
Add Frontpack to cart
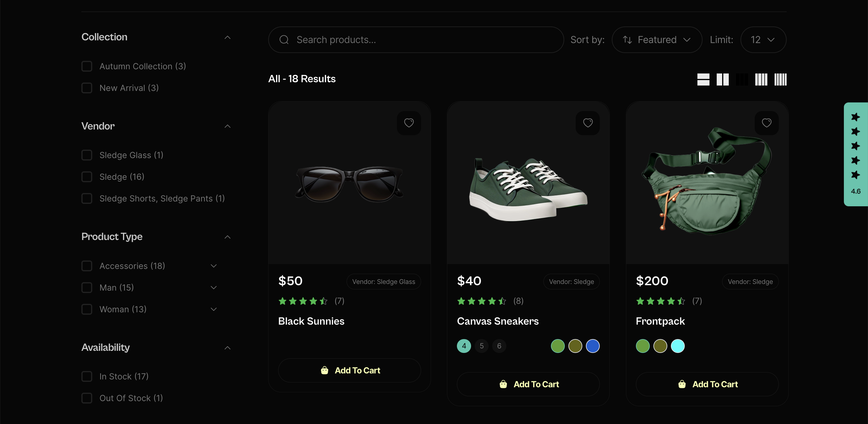pos(707,384)
